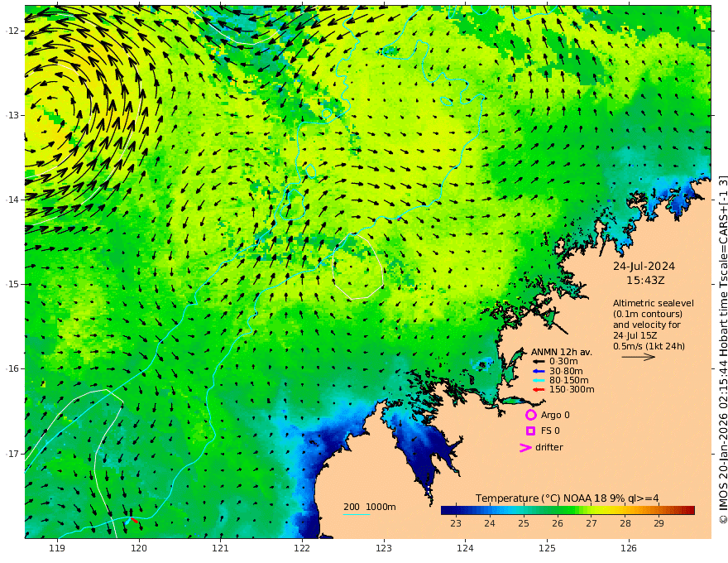Click latitude axis label -12
This screenshot has width=728, height=563.
[x=12, y=31]
